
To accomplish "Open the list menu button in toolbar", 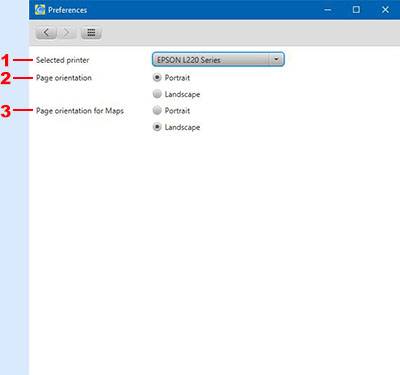I will click(x=91, y=33).
